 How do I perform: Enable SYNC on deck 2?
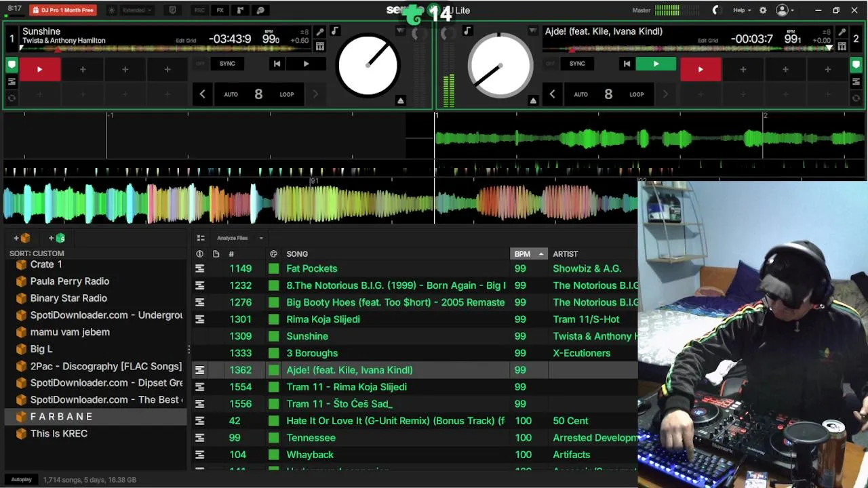pyautogui.click(x=577, y=64)
